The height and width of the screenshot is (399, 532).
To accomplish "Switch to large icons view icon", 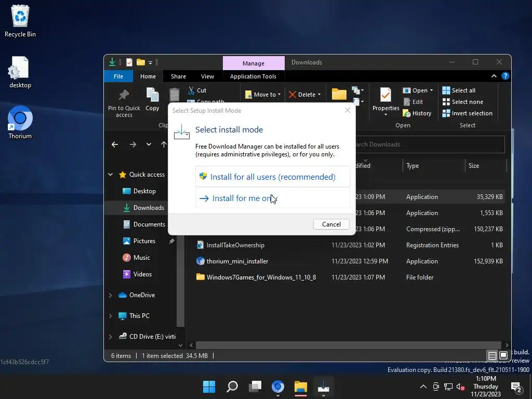I will pyautogui.click(x=503, y=355).
